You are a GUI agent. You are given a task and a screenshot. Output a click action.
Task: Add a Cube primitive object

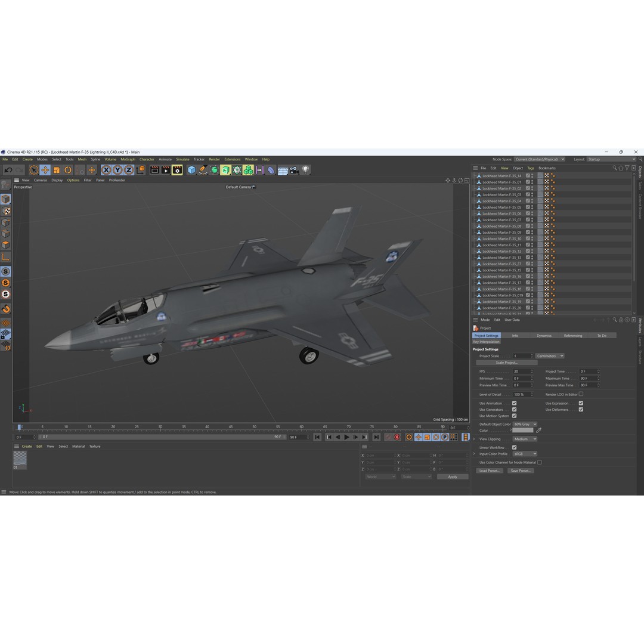coord(191,169)
